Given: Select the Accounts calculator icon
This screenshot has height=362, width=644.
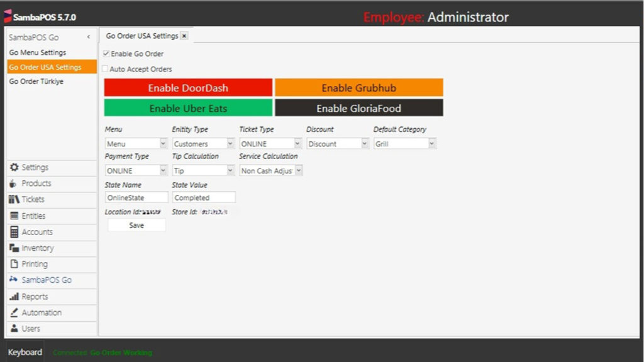Looking at the screenshot, I should point(14,232).
